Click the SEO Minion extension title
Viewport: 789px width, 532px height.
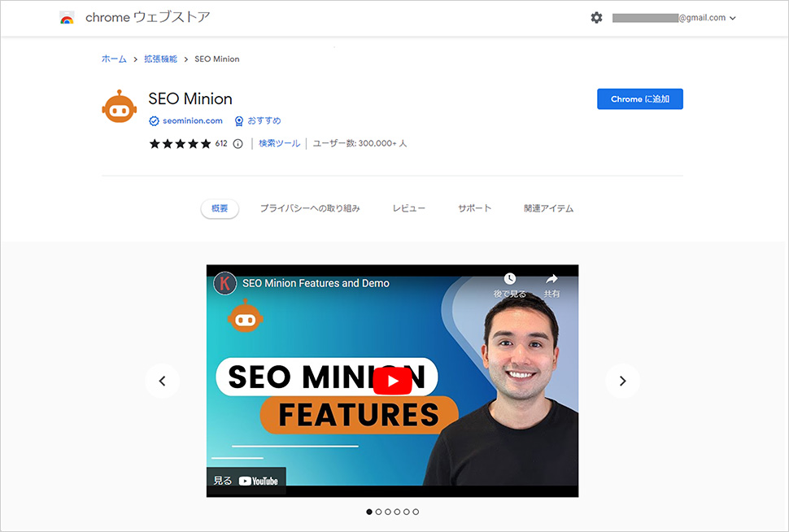coord(190,98)
